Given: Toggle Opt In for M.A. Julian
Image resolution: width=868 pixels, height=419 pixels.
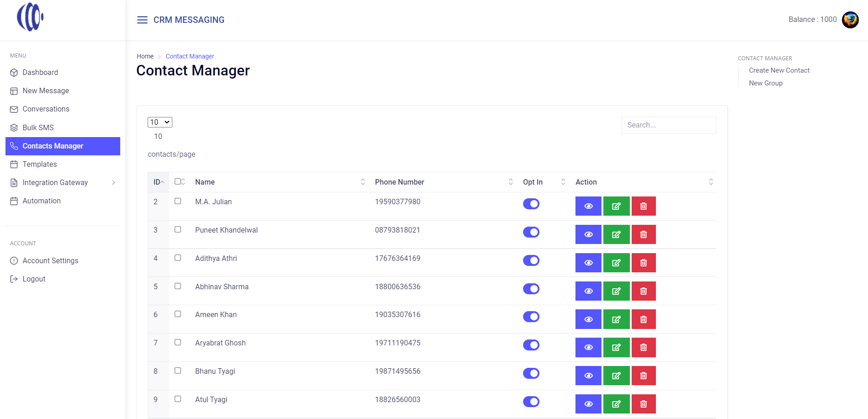Looking at the screenshot, I should click(531, 204).
